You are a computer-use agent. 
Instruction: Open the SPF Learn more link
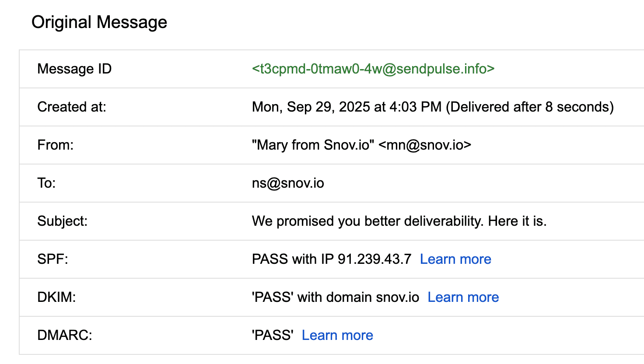pyautogui.click(x=455, y=259)
